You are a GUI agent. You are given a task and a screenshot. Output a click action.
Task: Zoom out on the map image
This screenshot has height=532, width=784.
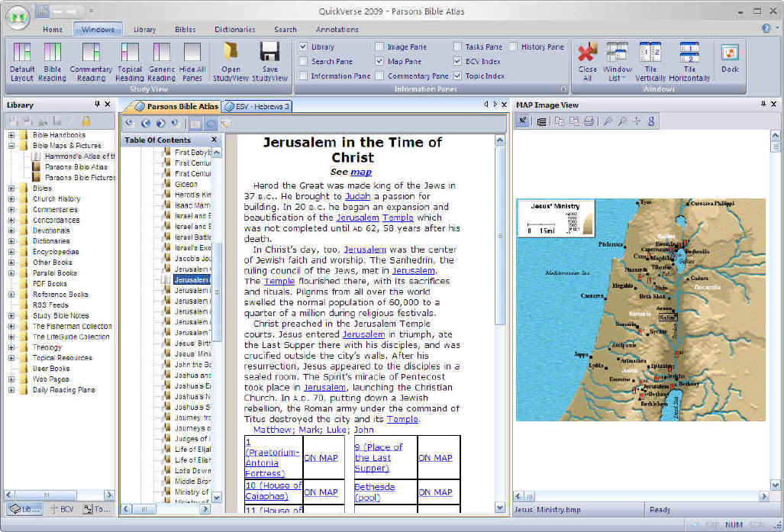(622, 121)
